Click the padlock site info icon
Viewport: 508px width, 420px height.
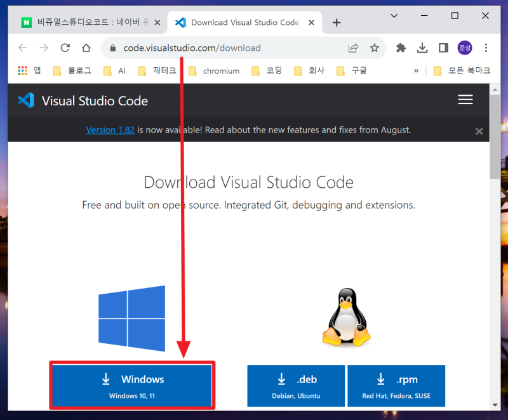(113, 48)
